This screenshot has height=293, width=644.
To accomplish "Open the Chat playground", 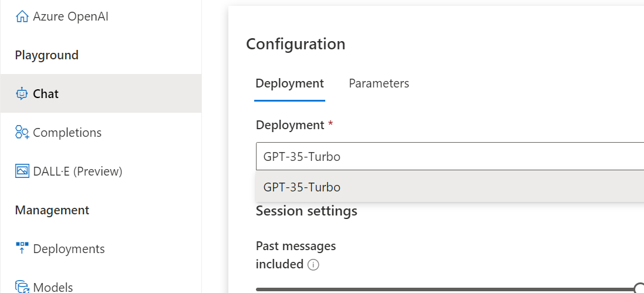I will (46, 94).
